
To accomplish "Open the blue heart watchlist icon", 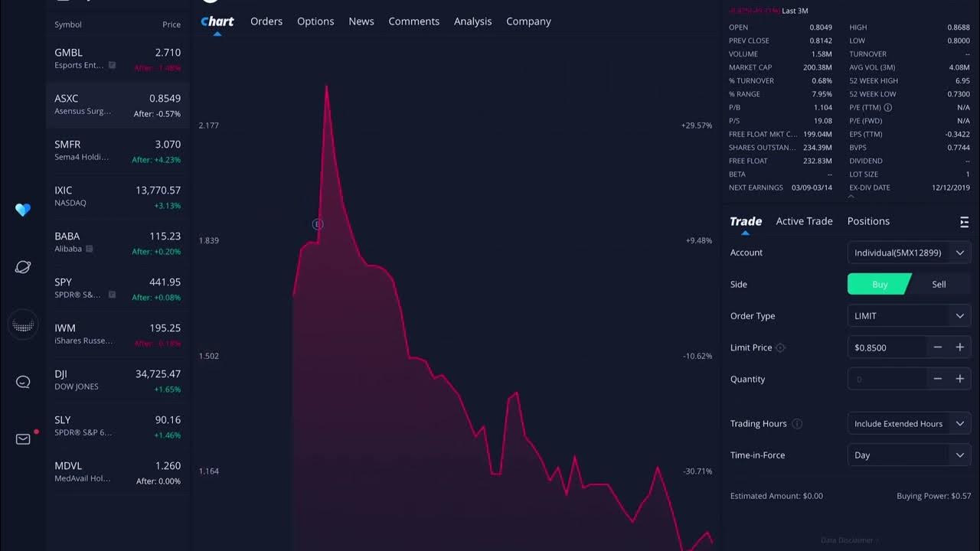I will (x=23, y=210).
